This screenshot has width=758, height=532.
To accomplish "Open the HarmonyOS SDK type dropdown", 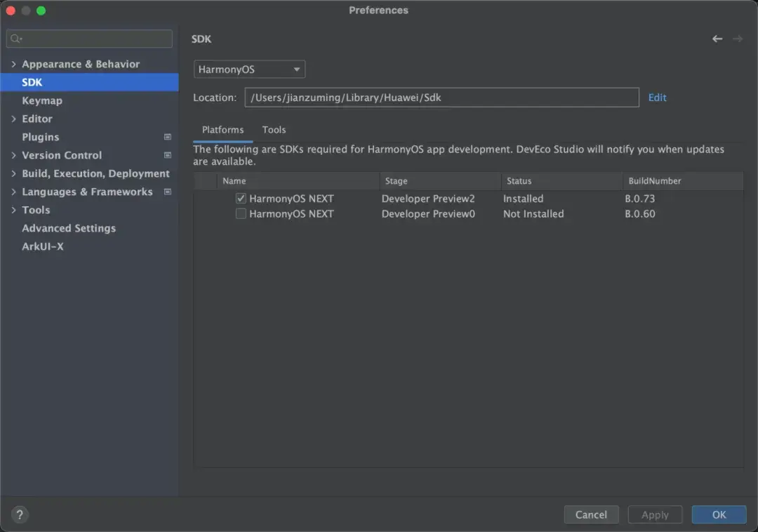I will 249,69.
